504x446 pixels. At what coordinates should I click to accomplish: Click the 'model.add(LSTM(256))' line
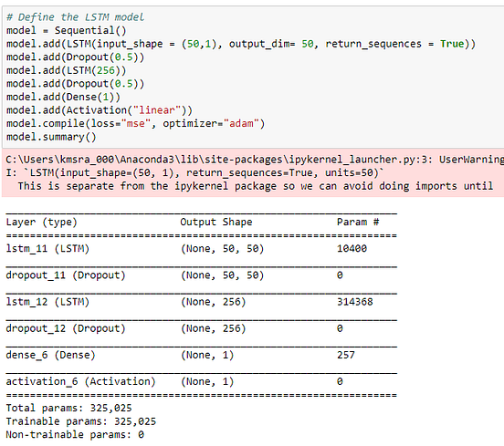(67, 70)
